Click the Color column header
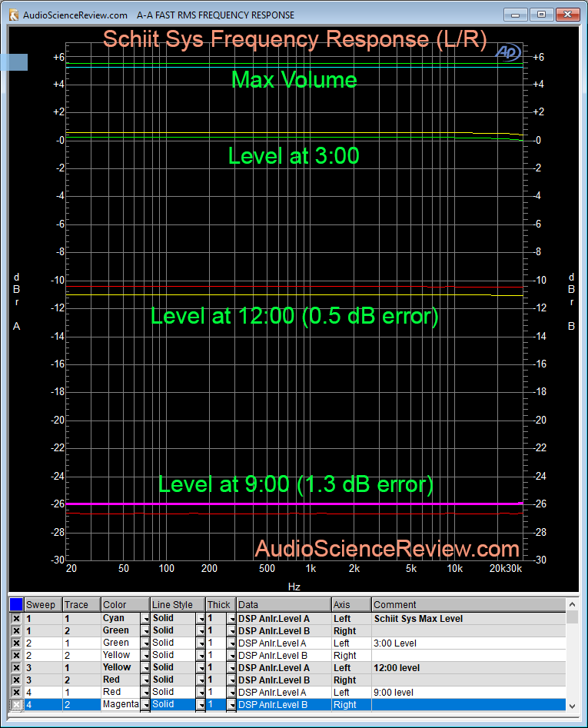 (126, 604)
